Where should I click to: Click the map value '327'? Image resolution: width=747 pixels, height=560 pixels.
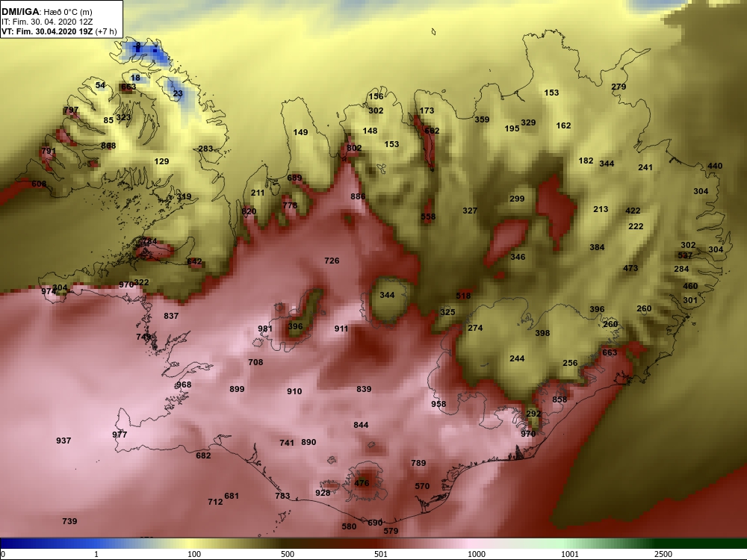tap(470, 211)
